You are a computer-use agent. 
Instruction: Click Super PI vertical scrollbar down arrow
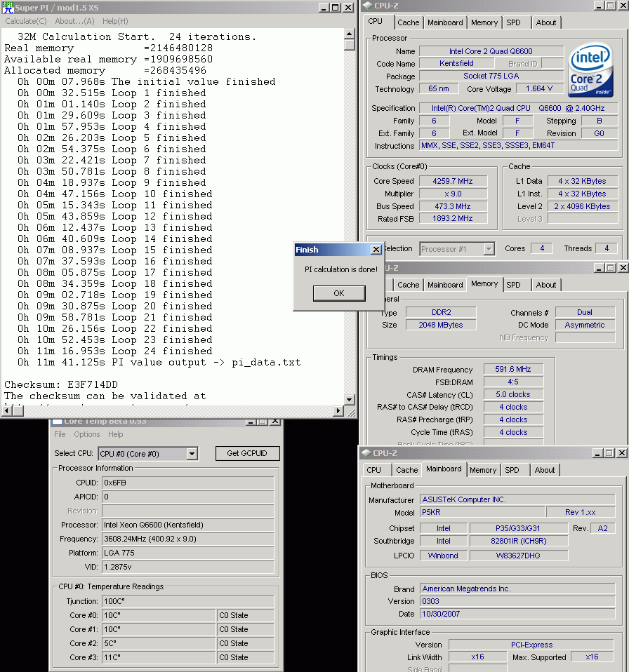pos(350,399)
